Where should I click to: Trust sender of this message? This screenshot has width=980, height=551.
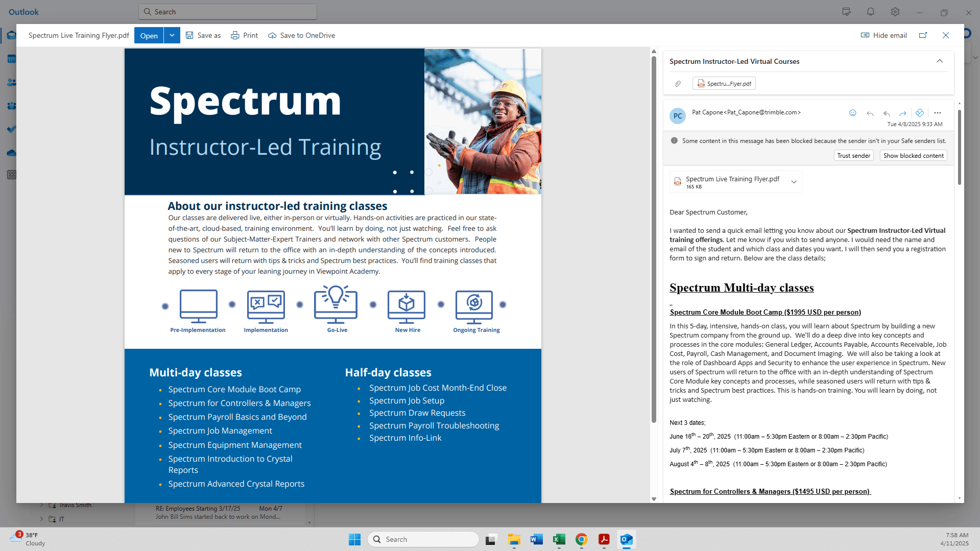tap(853, 156)
